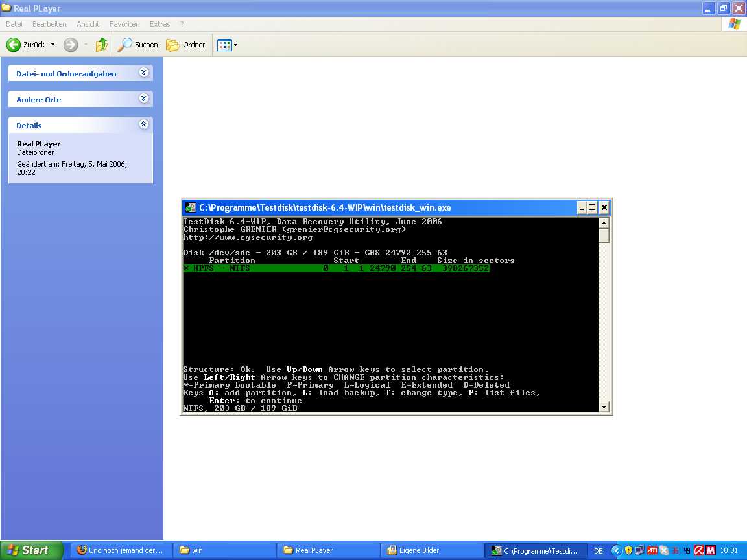Go back with the green Zurück arrow

point(26,45)
